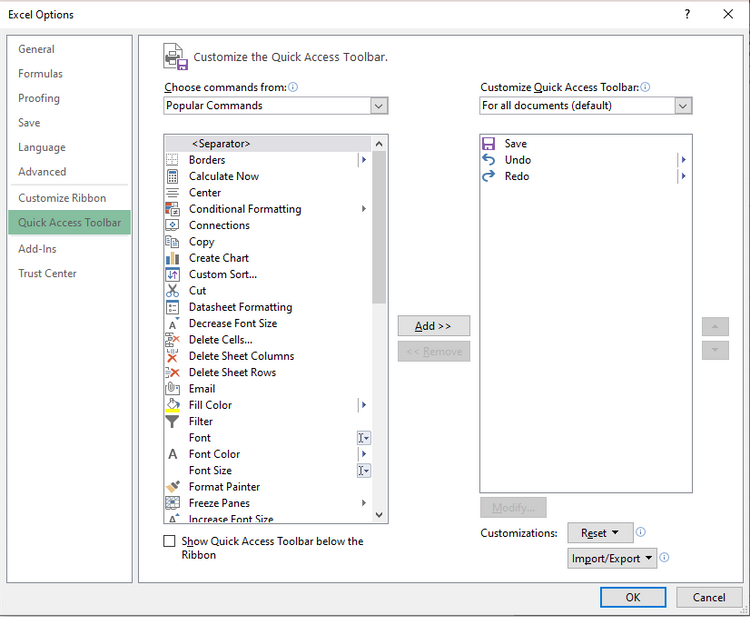This screenshot has width=750, height=617.
Task: Select the Email icon
Action: pyautogui.click(x=172, y=388)
